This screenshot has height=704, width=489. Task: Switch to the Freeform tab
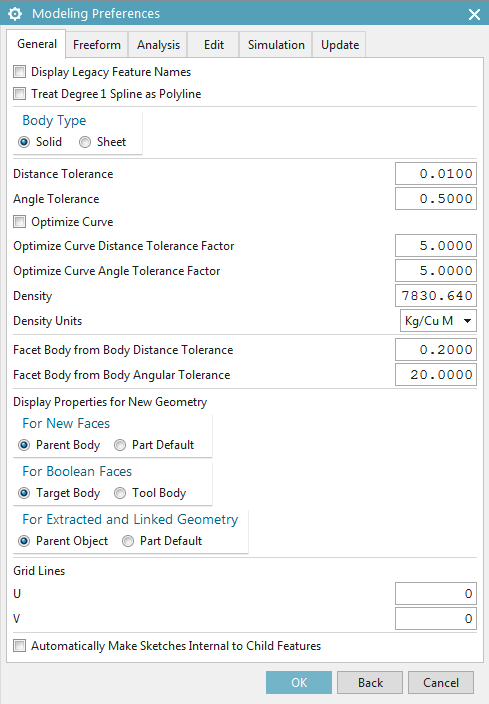(x=97, y=45)
